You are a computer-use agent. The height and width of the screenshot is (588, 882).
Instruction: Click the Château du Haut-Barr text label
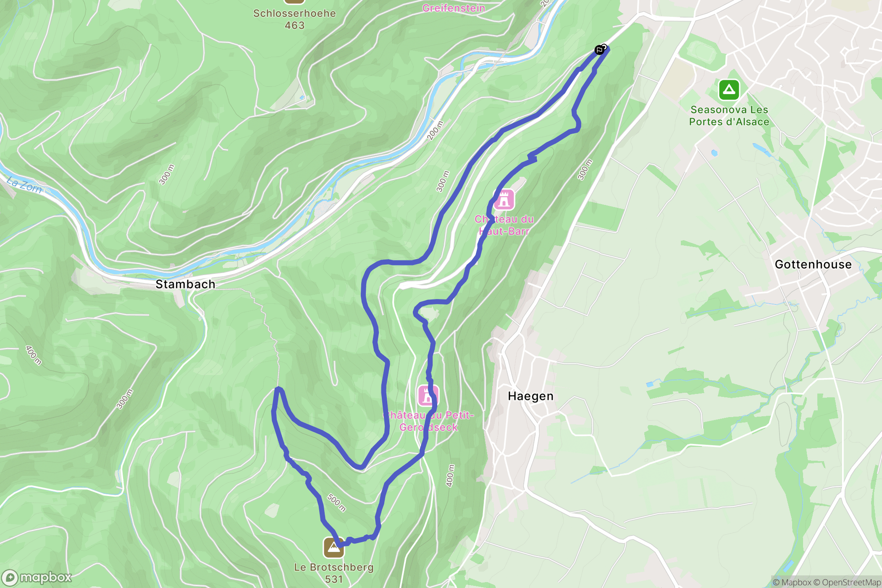(x=504, y=225)
